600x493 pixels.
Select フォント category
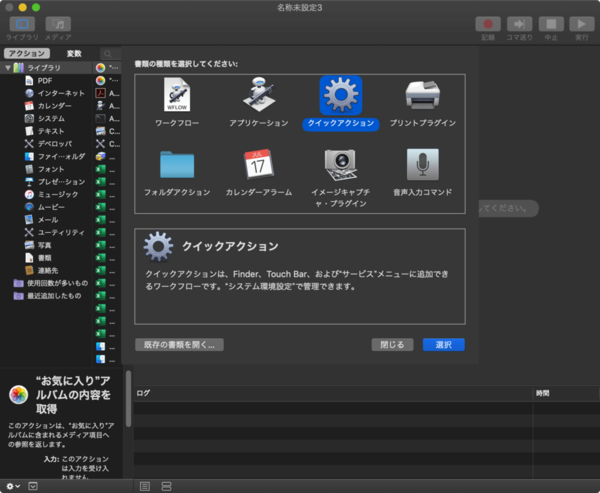point(46,169)
